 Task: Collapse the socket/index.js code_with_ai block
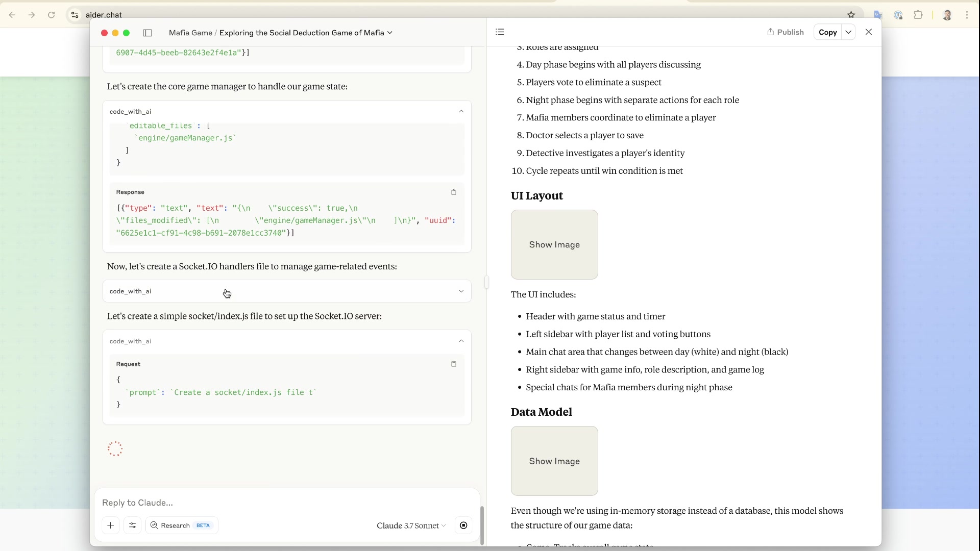(x=461, y=341)
